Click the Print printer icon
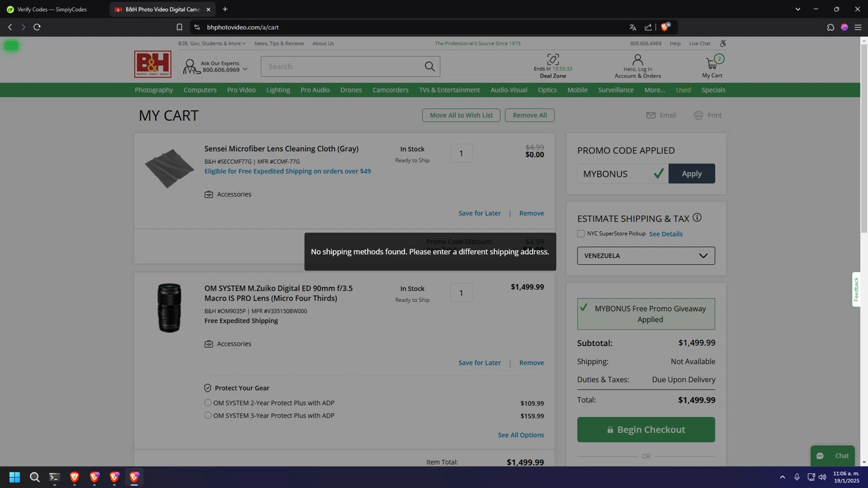The height and width of the screenshot is (488, 868). pyautogui.click(x=698, y=115)
